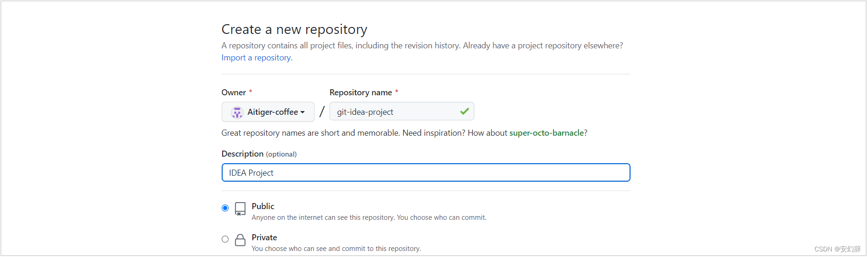Click the caret arrow beside Aitiger-coffee
Viewport: 868px width, 257px height.
point(302,112)
